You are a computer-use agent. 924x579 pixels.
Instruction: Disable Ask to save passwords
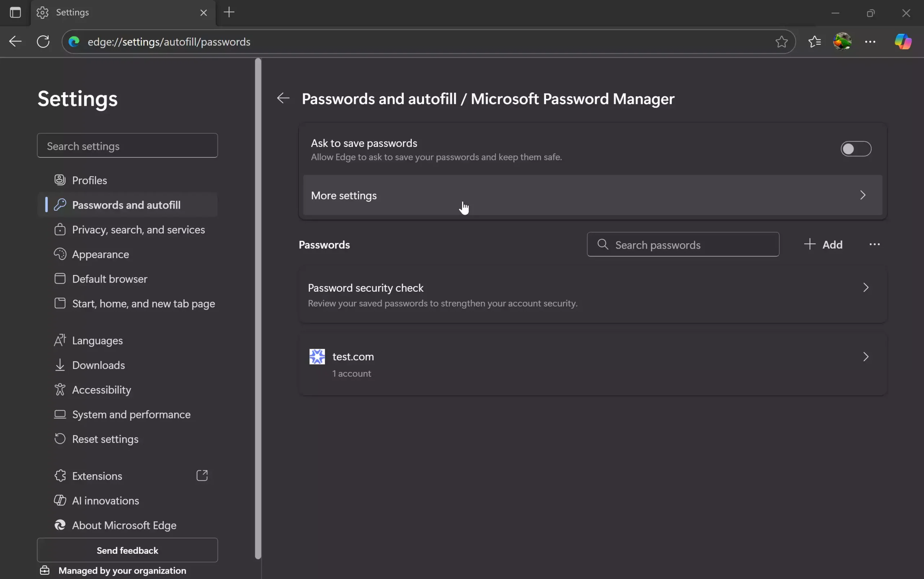[x=855, y=149]
